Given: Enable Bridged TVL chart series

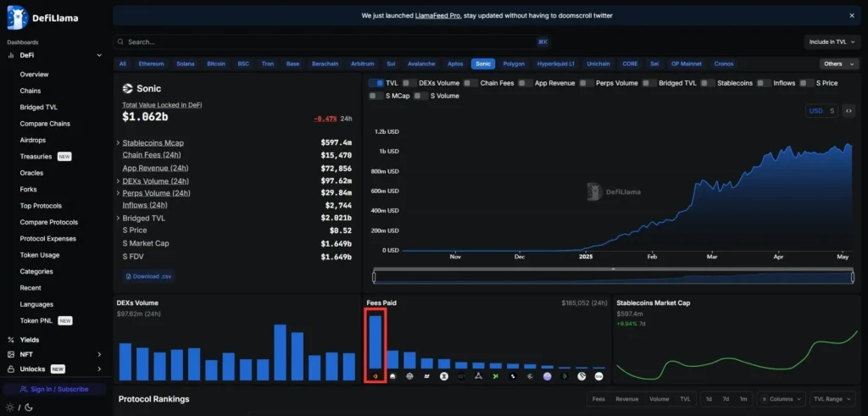Looking at the screenshot, I should pyautogui.click(x=650, y=83).
